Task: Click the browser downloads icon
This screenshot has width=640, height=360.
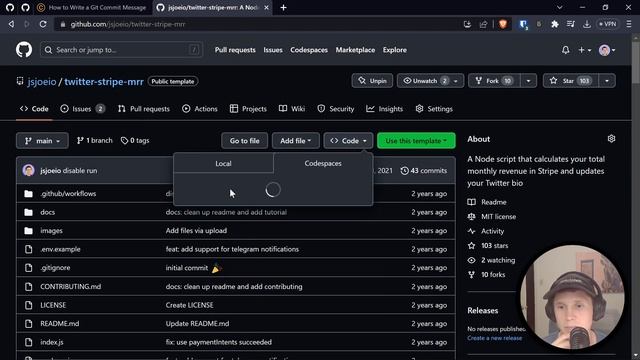Action: pyautogui.click(x=587, y=24)
